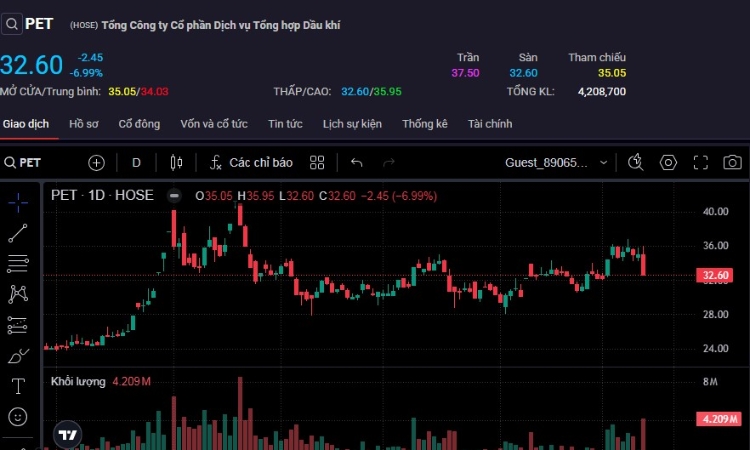Screen dimensions: 750x450
Task: Activate the text annotation tool
Action: point(18,385)
